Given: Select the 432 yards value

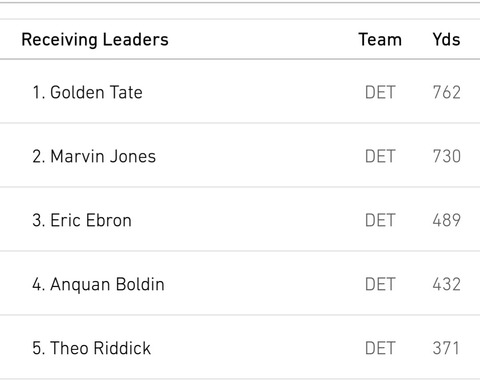Looking at the screenshot, I should [x=447, y=284].
